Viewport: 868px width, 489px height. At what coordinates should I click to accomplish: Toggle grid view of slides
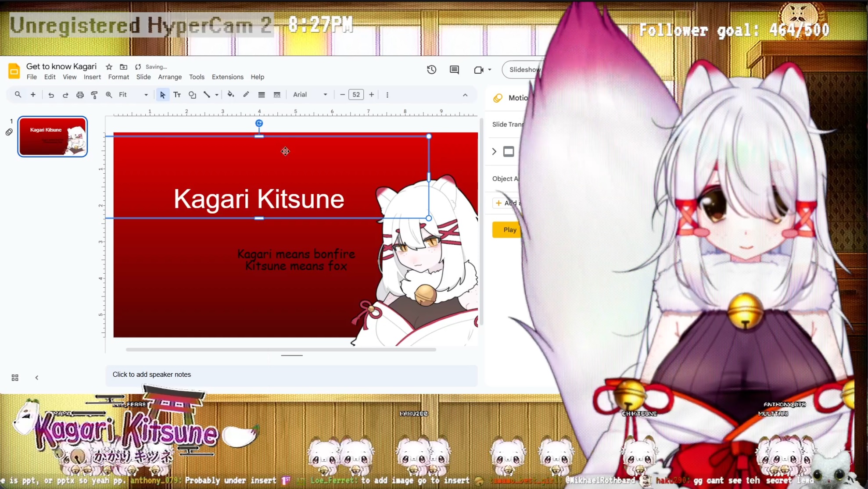(x=15, y=378)
